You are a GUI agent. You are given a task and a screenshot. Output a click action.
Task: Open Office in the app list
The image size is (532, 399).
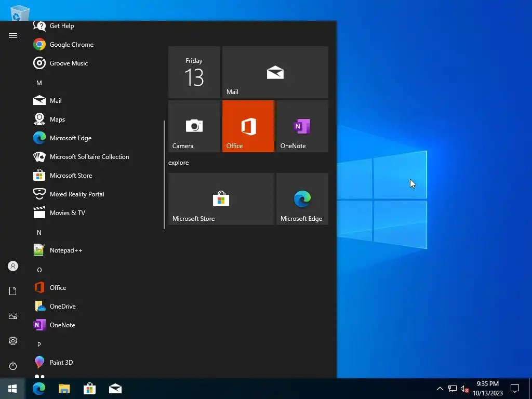point(95,287)
